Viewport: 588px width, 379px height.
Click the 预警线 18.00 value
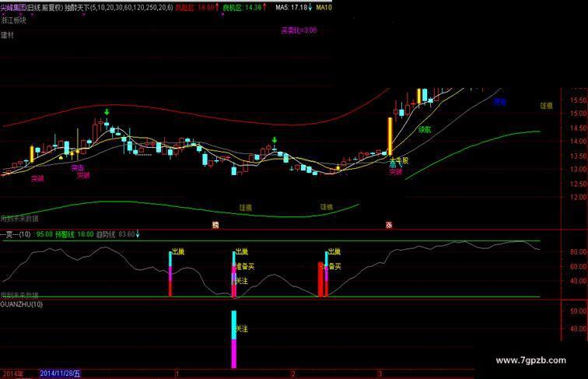74,234
